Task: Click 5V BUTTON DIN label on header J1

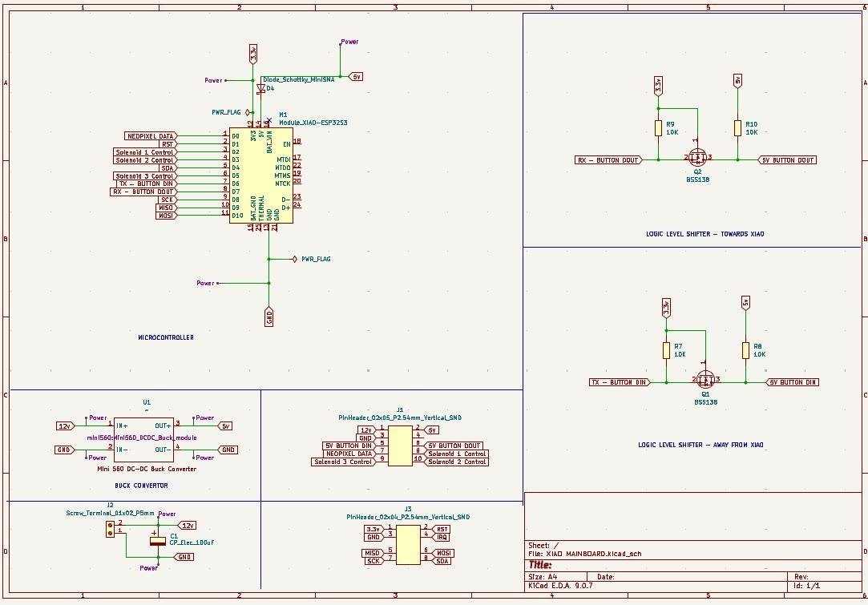Action: (x=349, y=446)
